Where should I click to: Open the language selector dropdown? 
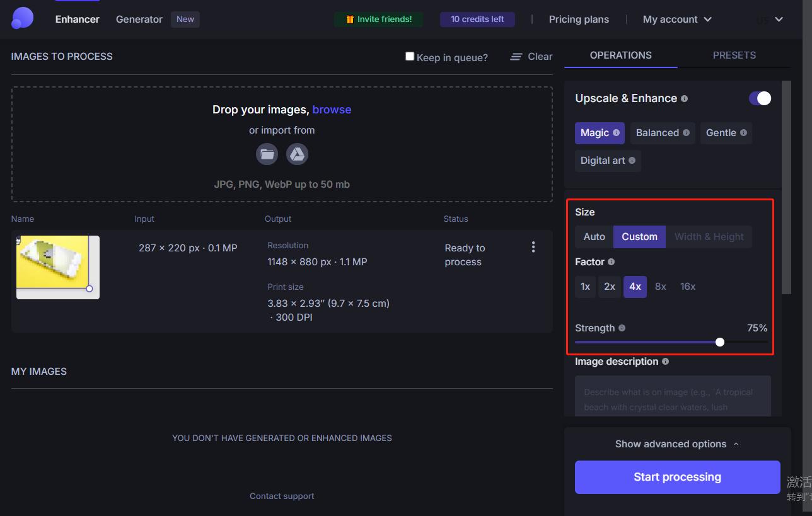(770, 20)
